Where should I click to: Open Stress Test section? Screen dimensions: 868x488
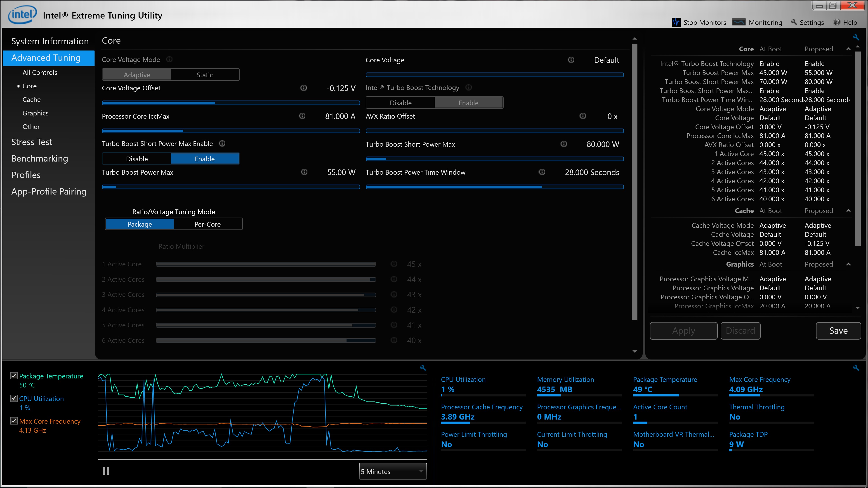(32, 142)
